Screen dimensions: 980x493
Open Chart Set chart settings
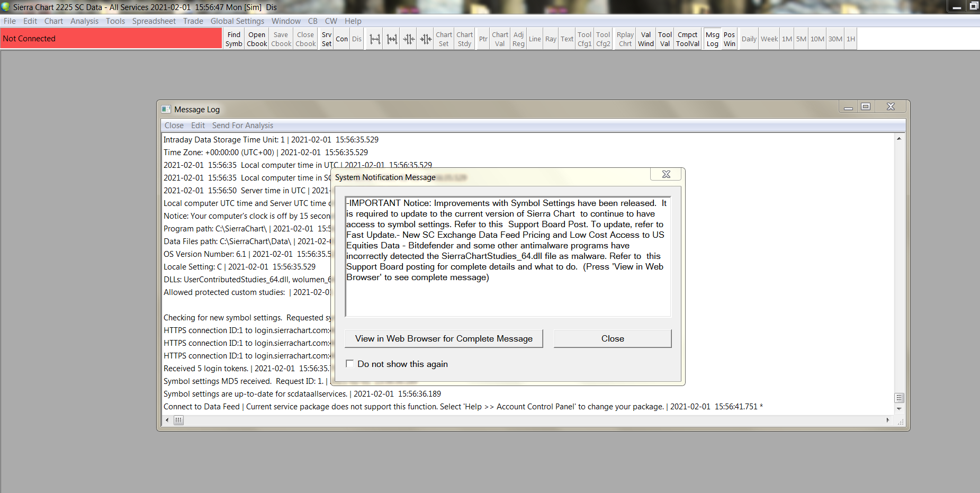click(444, 39)
